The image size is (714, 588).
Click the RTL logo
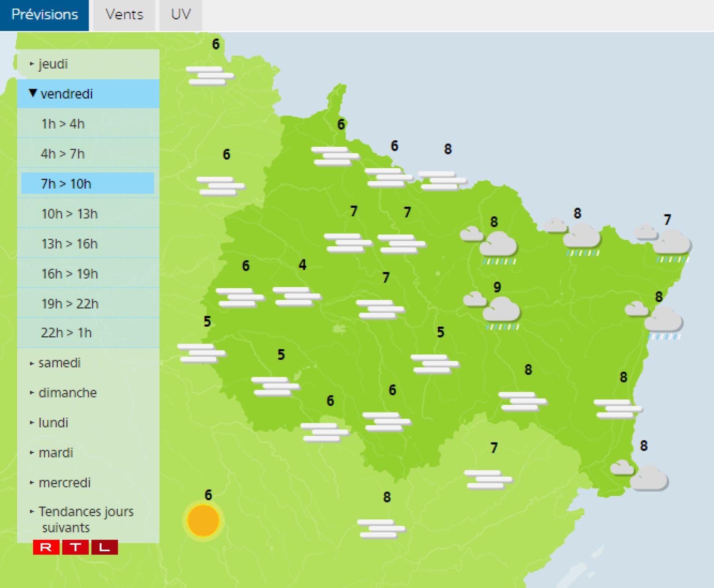tap(75, 547)
